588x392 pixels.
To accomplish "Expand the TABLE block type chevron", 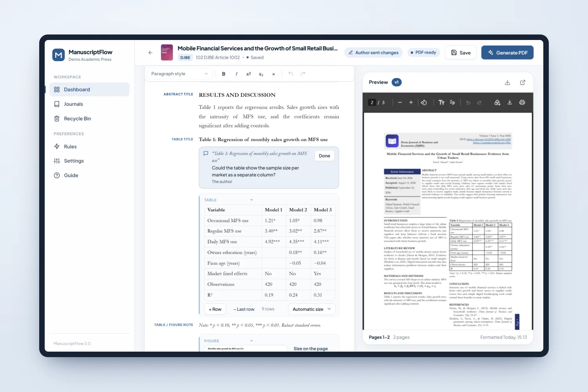I will [252, 200].
